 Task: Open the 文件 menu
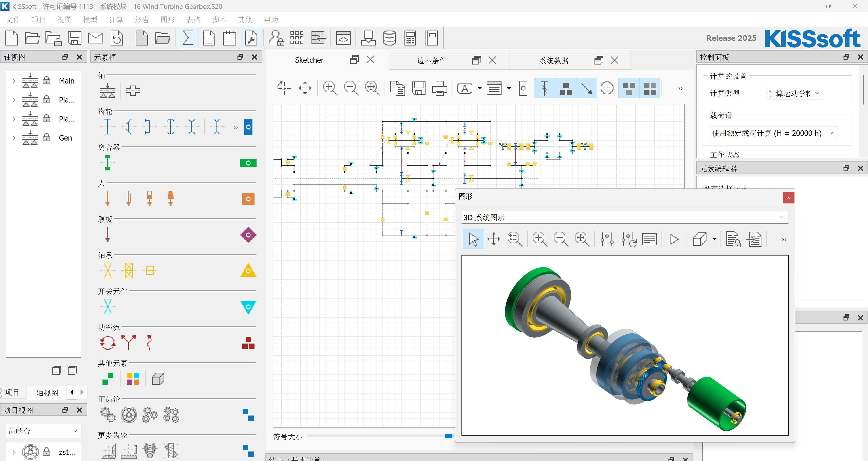(x=13, y=20)
